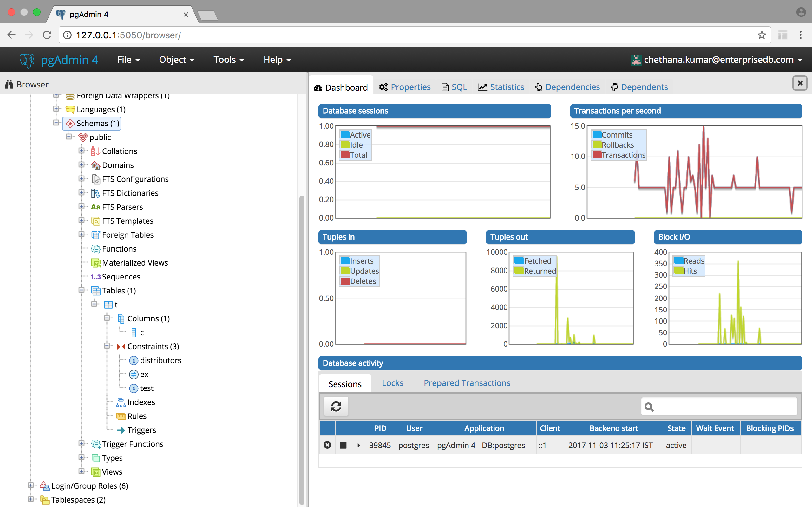Terminate session 39845 with X icon
The width and height of the screenshot is (812, 507).
(327, 445)
